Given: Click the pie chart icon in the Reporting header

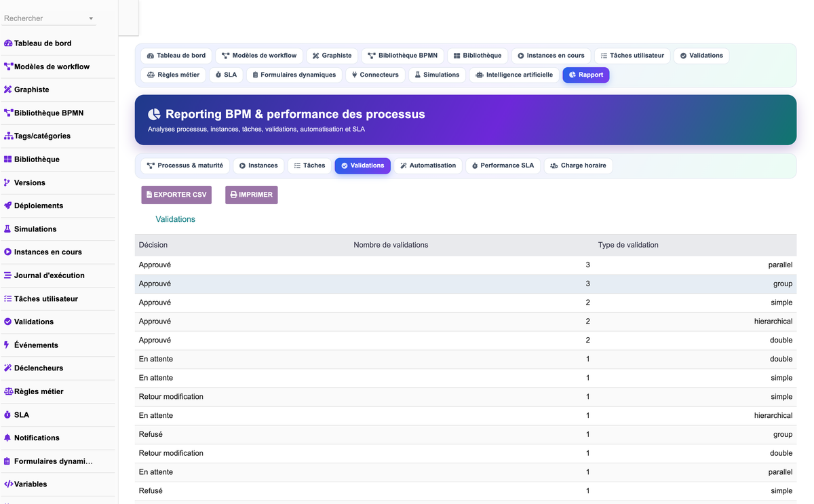Looking at the screenshot, I should point(155,114).
